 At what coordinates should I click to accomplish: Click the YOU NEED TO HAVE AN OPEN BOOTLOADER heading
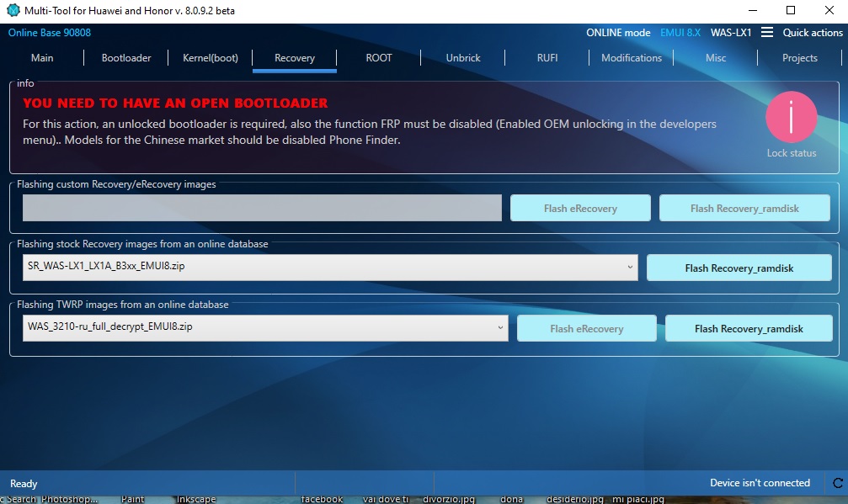175,103
